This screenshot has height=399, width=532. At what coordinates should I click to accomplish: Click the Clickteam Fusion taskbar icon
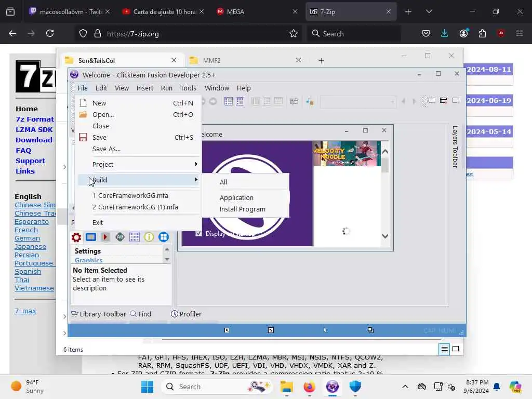pyautogui.click(x=332, y=387)
